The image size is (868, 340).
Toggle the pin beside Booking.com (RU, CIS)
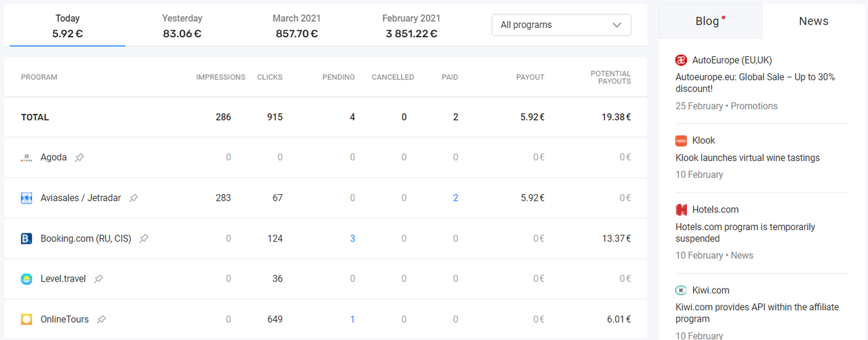click(x=144, y=239)
